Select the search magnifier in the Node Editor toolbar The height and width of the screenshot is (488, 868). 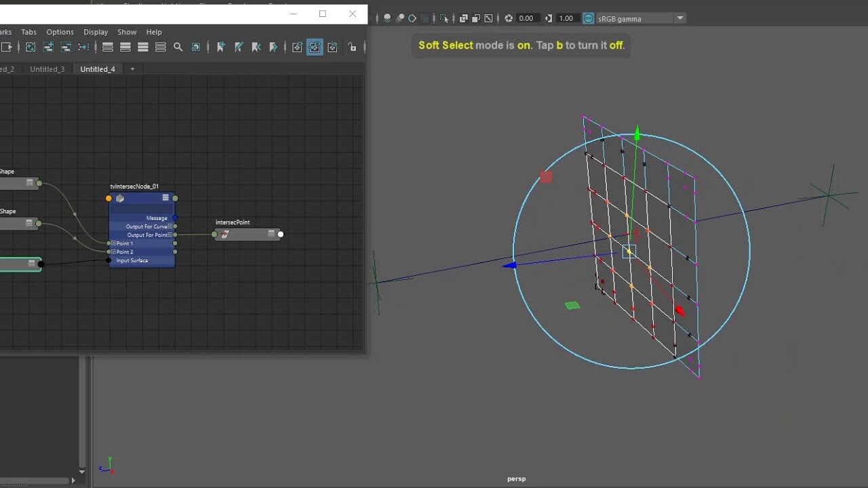[x=178, y=47]
